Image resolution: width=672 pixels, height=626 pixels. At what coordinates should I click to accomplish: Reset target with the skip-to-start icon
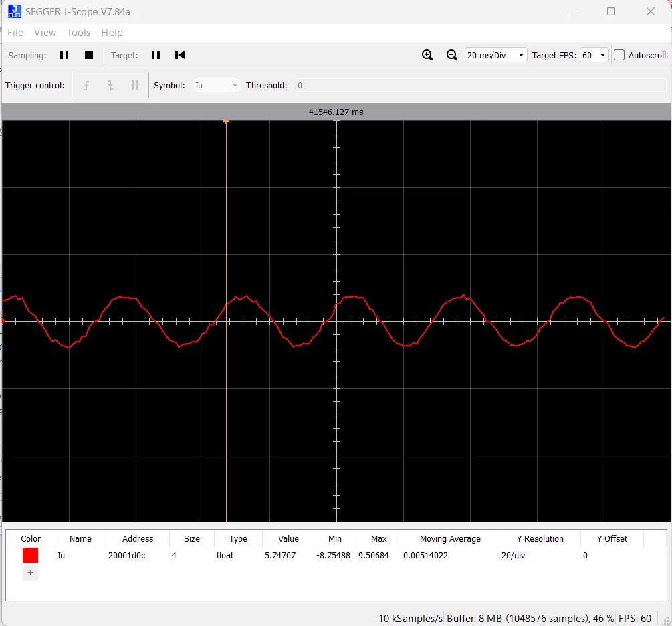[x=180, y=55]
